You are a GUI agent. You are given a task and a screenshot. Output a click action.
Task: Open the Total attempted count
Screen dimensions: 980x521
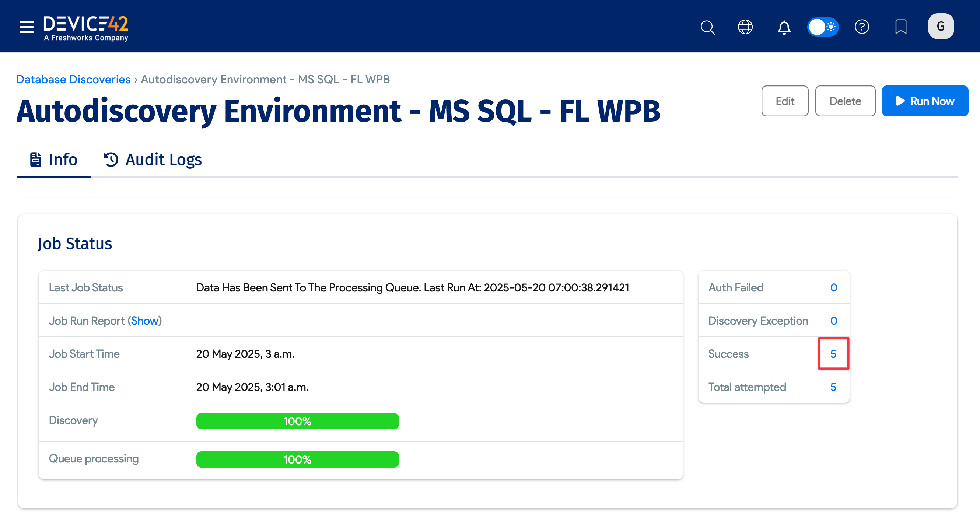click(833, 387)
